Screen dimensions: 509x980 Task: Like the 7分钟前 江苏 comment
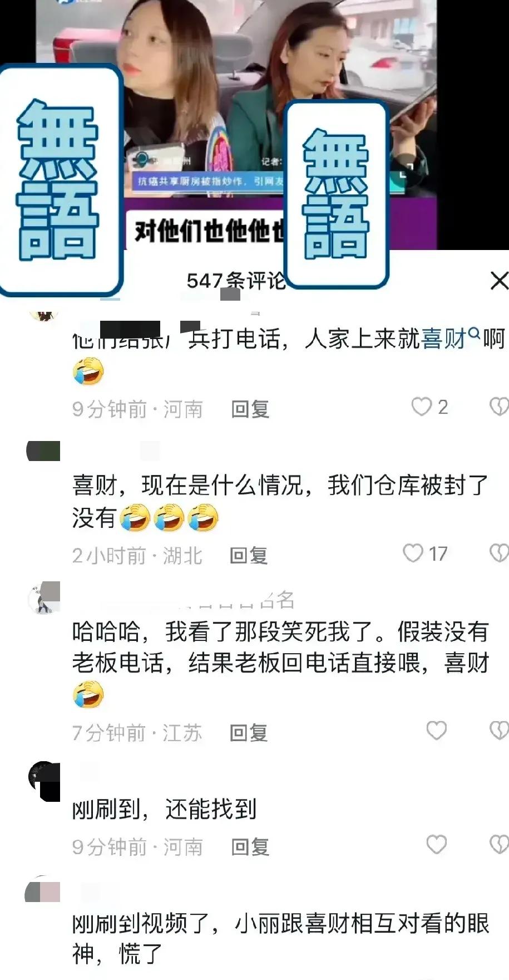[x=436, y=731]
